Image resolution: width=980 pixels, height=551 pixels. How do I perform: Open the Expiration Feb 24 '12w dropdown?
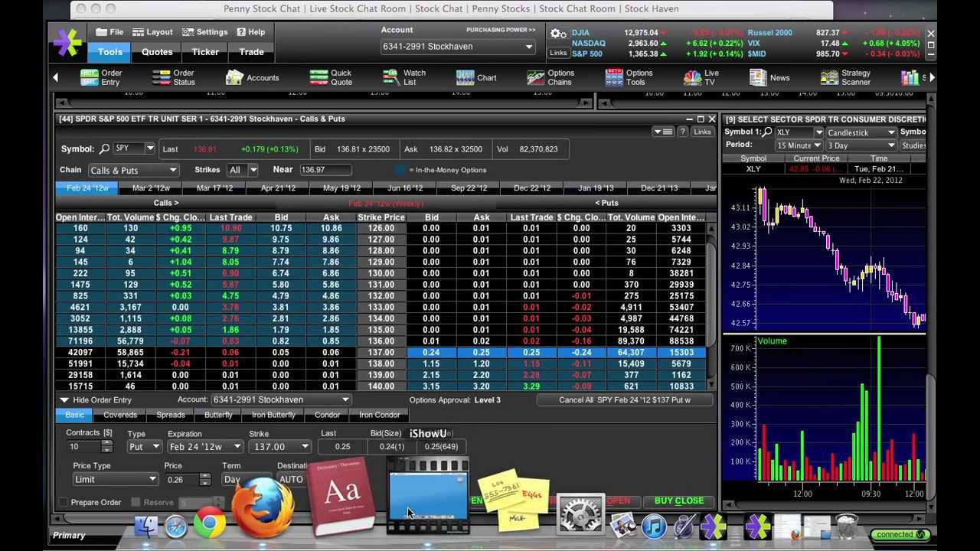pyautogui.click(x=205, y=447)
